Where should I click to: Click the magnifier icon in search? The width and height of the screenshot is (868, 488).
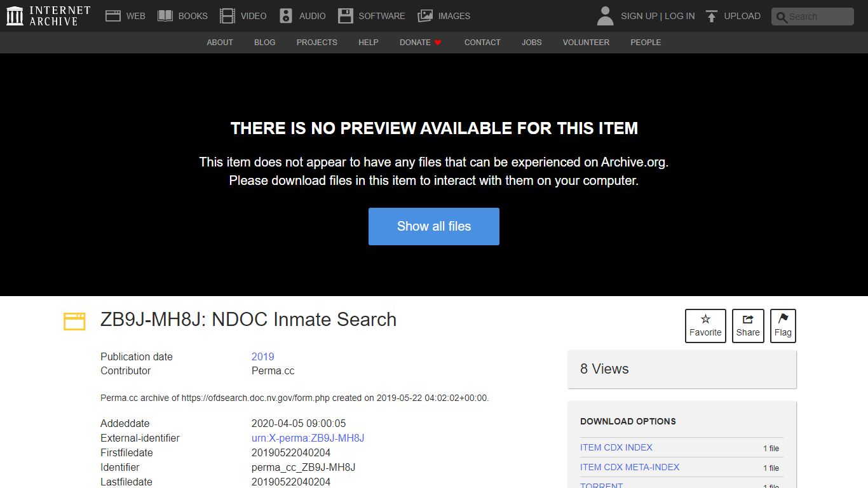[x=782, y=17]
